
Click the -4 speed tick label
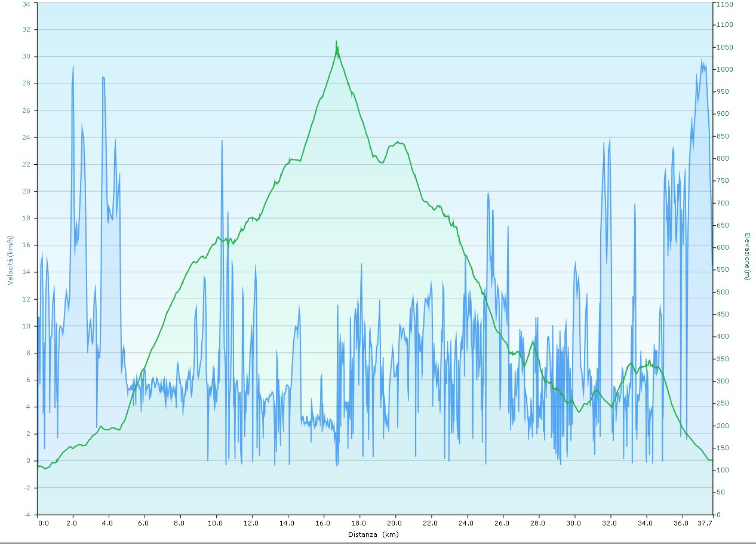click(26, 515)
